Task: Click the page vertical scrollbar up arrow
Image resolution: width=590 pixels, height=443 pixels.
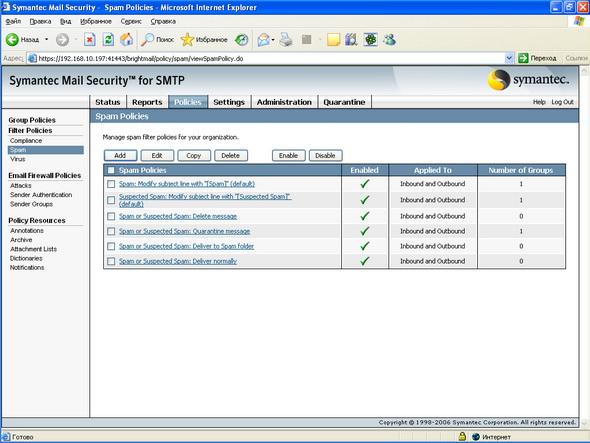Action: point(584,70)
